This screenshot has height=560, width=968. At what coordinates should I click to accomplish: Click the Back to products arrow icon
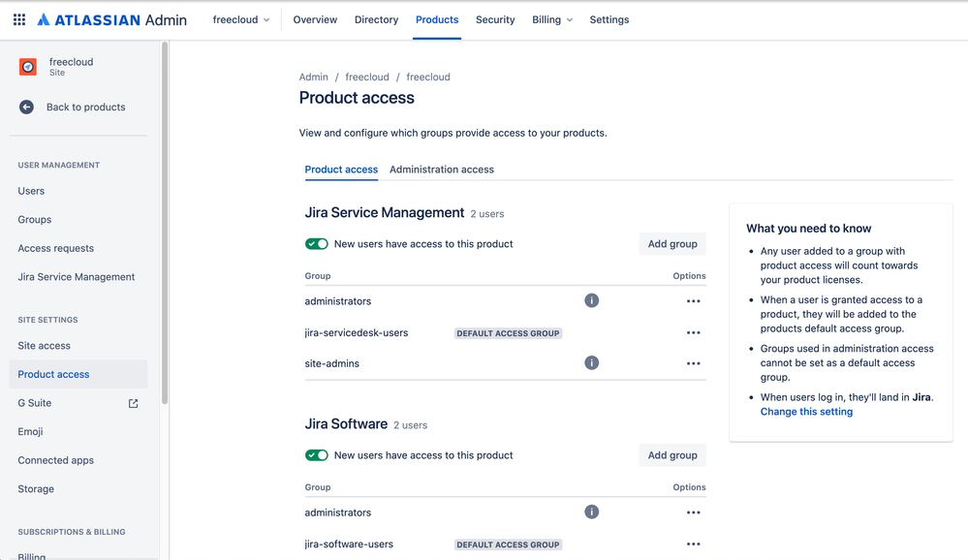pyautogui.click(x=26, y=107)
